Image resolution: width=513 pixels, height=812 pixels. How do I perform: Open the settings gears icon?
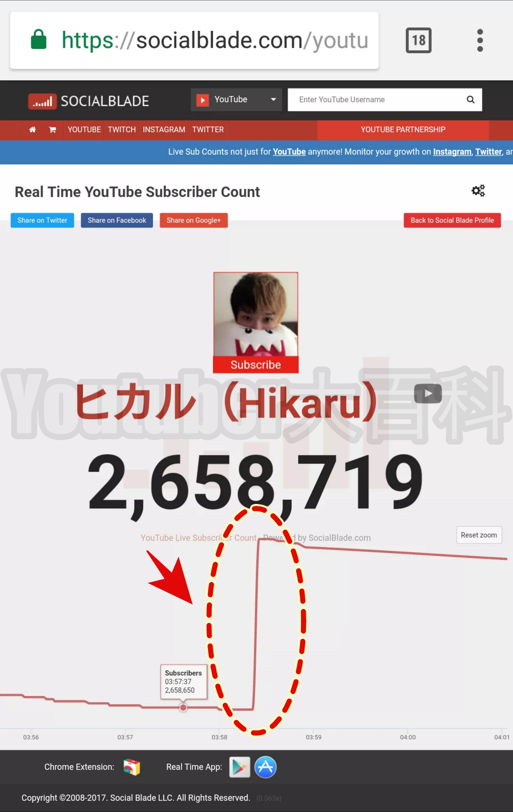[x=478, y=191]
